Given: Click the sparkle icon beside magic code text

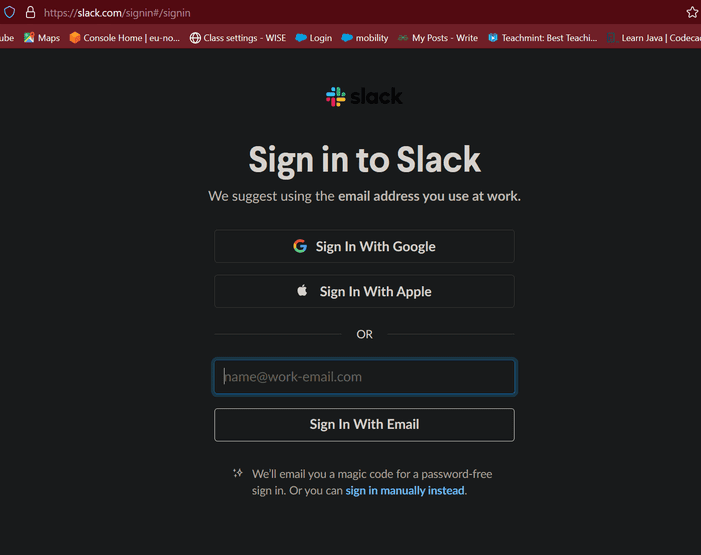Looking at the screenshot, I should 238,473.
